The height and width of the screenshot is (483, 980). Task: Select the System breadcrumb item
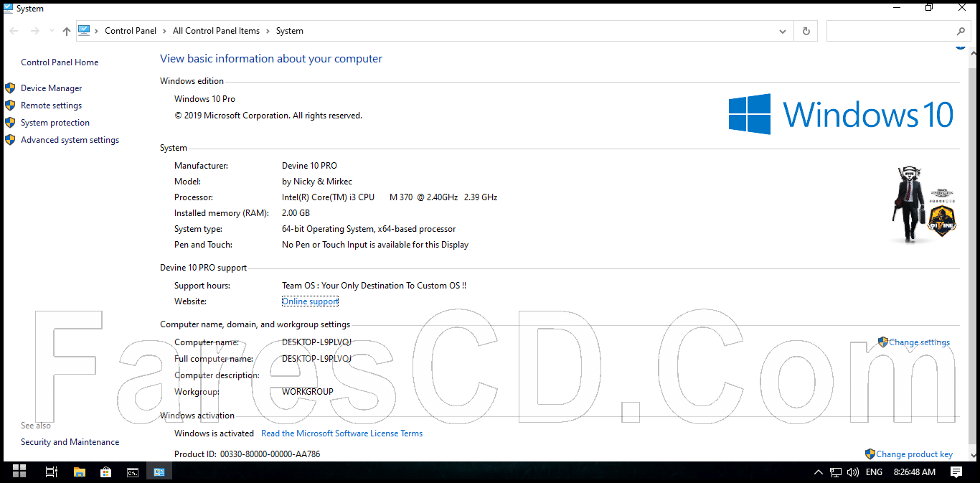tap(290, 31)
